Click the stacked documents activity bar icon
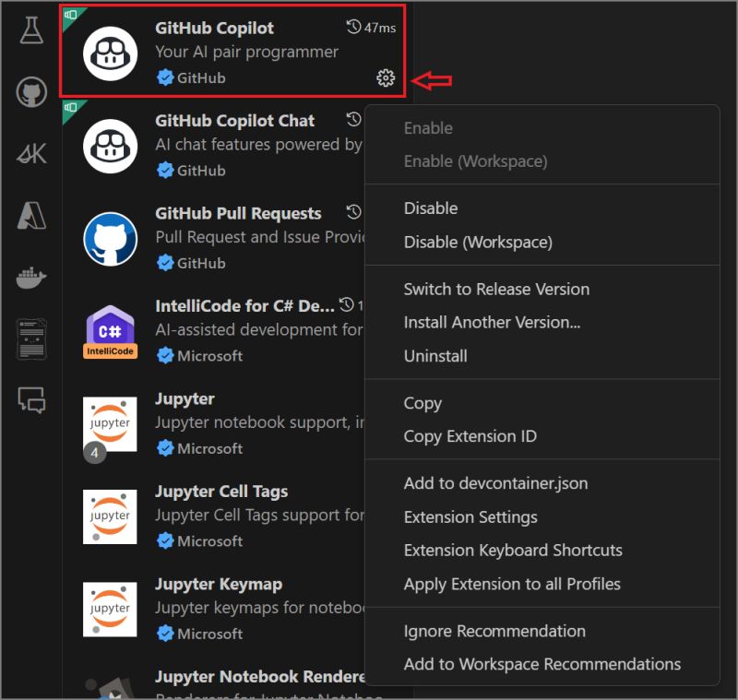The image size is (738, 700). 30,336
